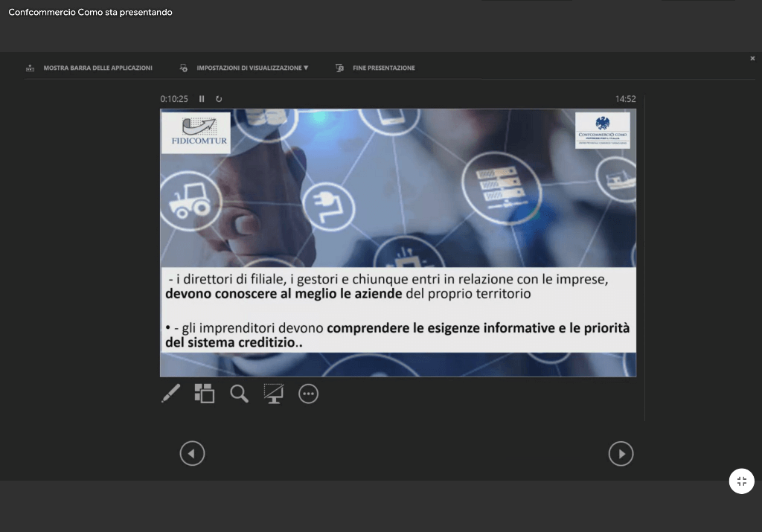
Task: Expand Impostazioni di visualizzazione dropdown
Action: (245, 68)
